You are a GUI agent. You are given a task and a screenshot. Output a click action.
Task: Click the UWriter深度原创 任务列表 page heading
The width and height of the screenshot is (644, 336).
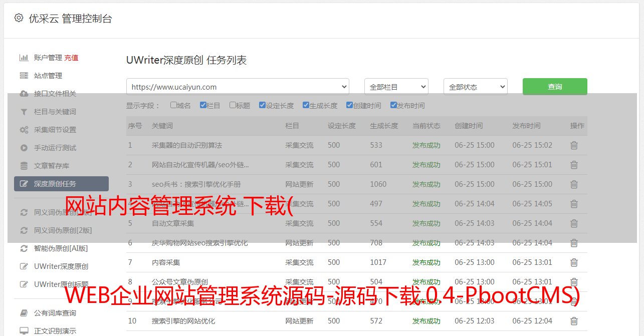click(x=186, y=61)
